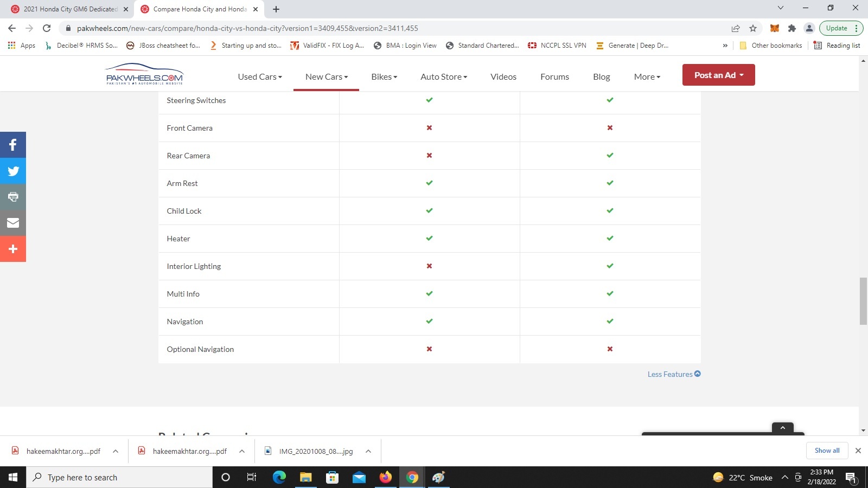Click the page vertical scrollbar thumb
Viewport: 868px width, 488px height.
(863, 301)
